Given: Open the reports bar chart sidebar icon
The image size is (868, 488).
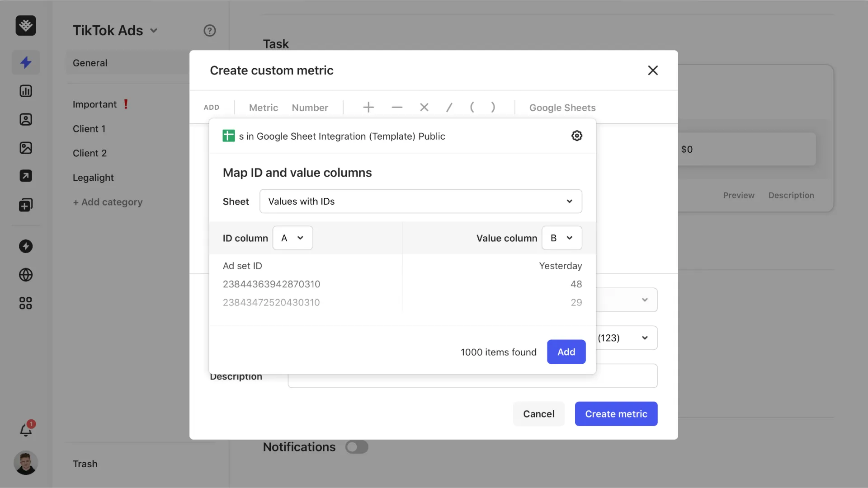Looking at the screenshot, I should (26, 91).
